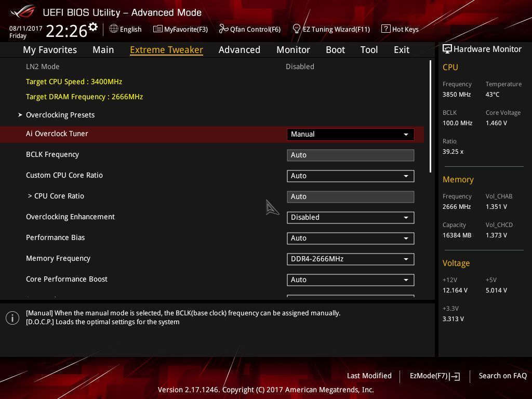Viewport: 532px width, 399px height.
Task: Click the LN2 Mode label
Action: click(x=43, y=66)
